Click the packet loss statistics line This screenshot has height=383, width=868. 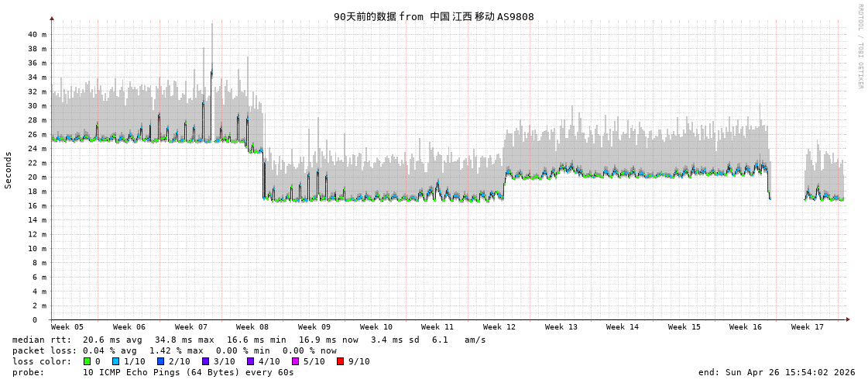(x=174, y=350)
